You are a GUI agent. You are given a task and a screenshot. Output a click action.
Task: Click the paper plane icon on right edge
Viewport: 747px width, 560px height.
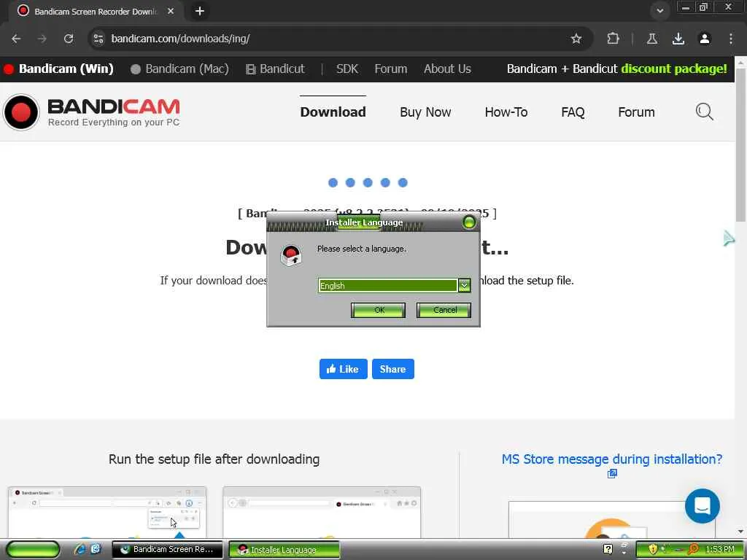click(729, 238)
